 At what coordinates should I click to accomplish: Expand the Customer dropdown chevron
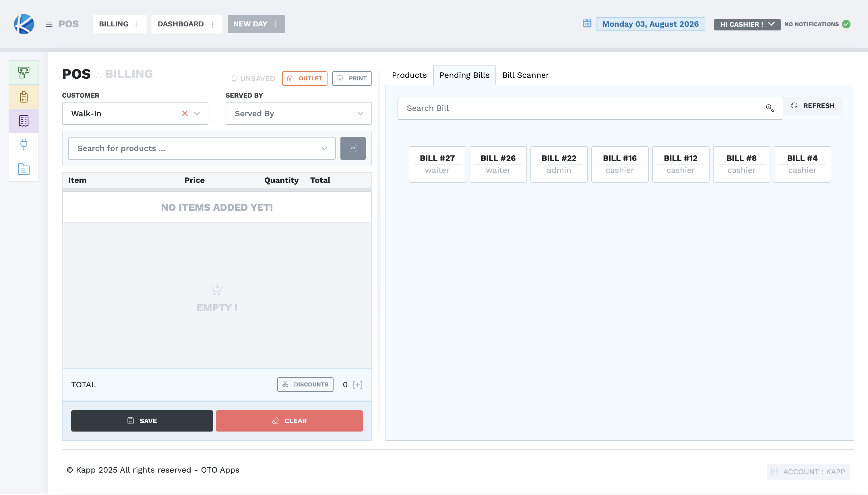tap(197, 113)
